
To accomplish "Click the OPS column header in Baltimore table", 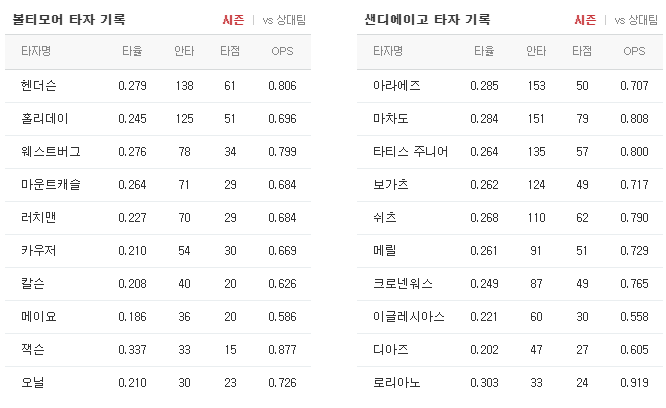I will pyautogui.click(x=282, y=51).
